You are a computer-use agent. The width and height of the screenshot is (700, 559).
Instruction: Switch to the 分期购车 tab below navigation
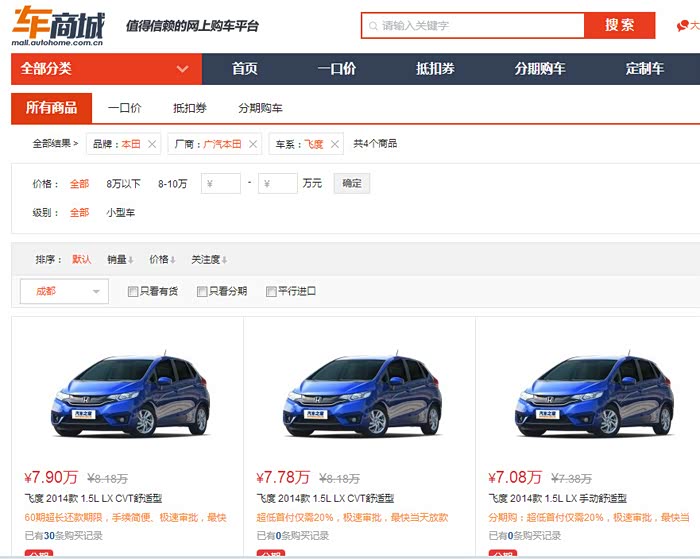pos(260,108)
